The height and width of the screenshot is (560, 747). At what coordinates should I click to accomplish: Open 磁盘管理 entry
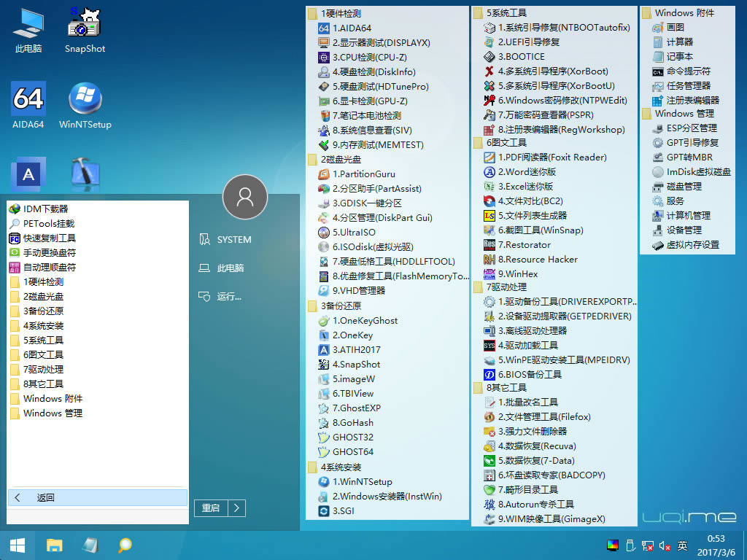[677, 187]
